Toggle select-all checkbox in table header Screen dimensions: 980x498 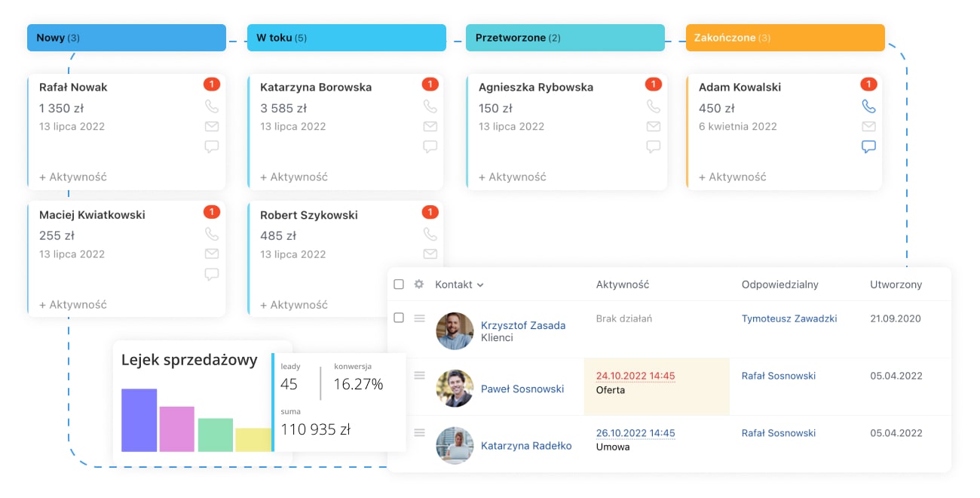click(399, 284)
